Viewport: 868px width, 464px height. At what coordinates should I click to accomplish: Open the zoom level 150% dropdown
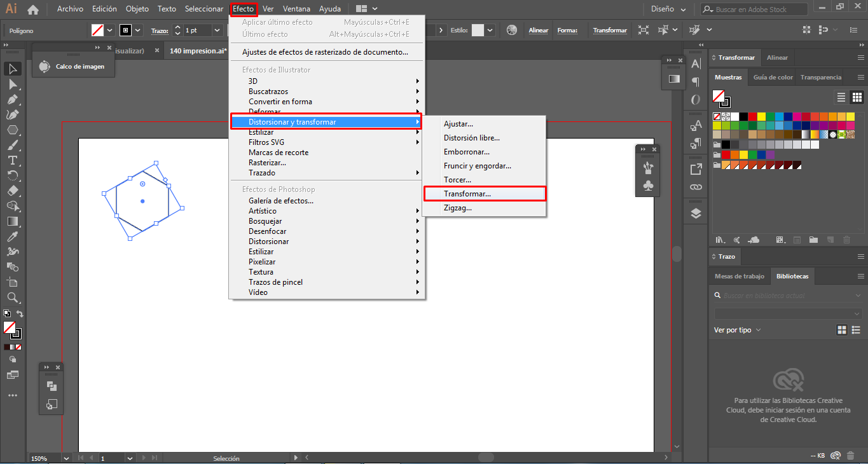pyautogui.click(x=66, y=458)
